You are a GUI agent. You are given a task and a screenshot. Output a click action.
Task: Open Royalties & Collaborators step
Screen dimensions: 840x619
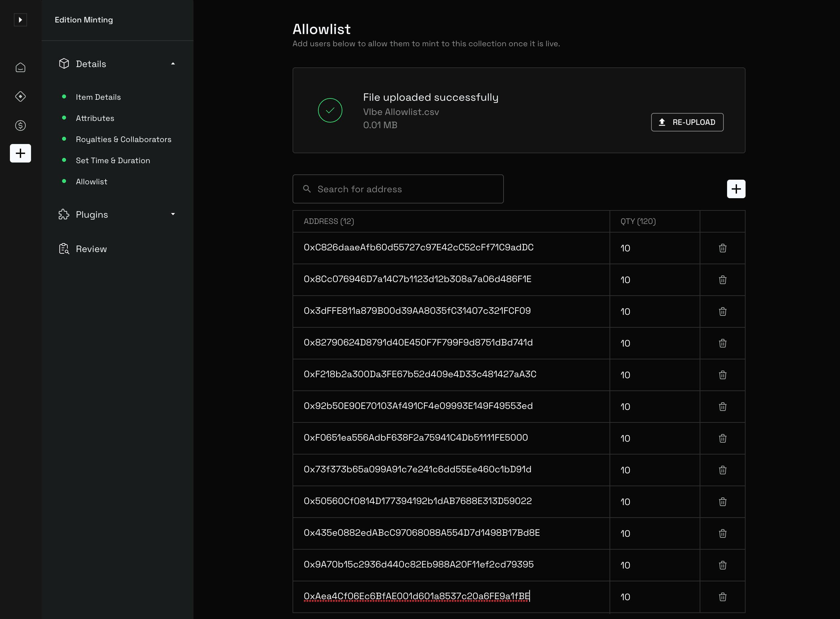pyautogui.click(x=123, y=139)
